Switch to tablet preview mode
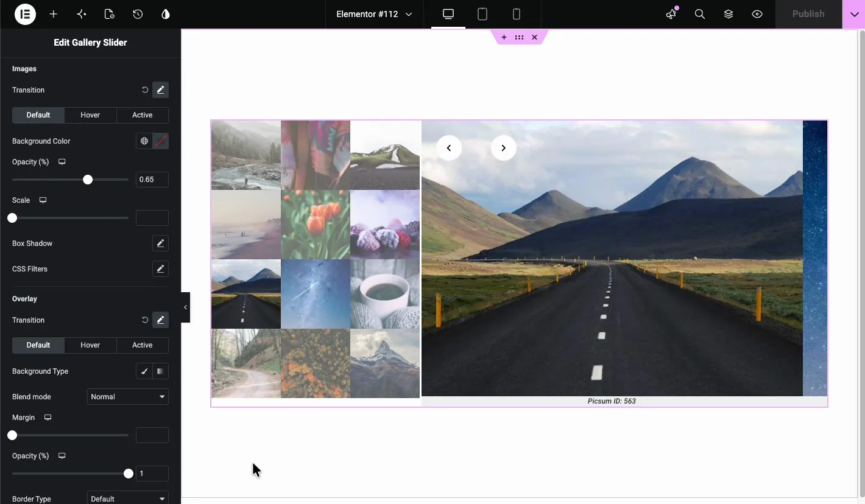Image resolution: width=865 pixels, height=504 pixels. [x=482, y=14]
